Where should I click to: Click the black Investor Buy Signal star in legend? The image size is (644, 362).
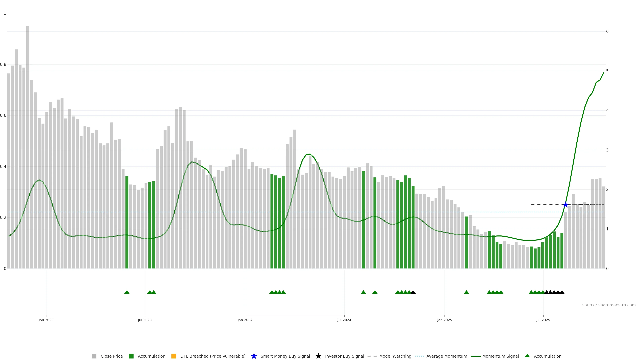[x=318, y=356]
